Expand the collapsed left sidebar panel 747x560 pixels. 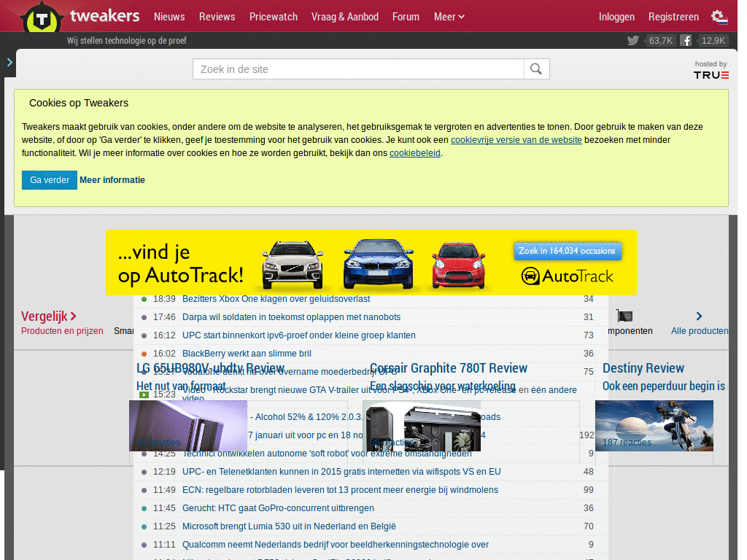(9, 62)
